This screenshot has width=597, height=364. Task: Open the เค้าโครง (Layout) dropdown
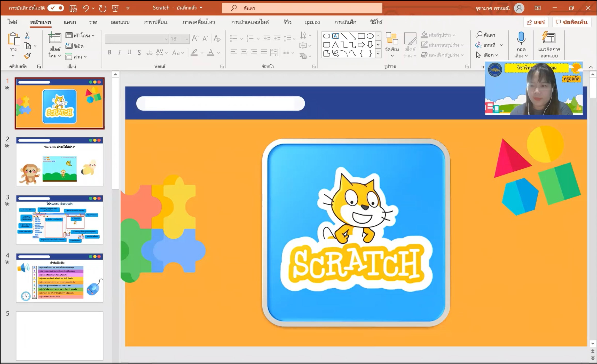pos(80,35)
